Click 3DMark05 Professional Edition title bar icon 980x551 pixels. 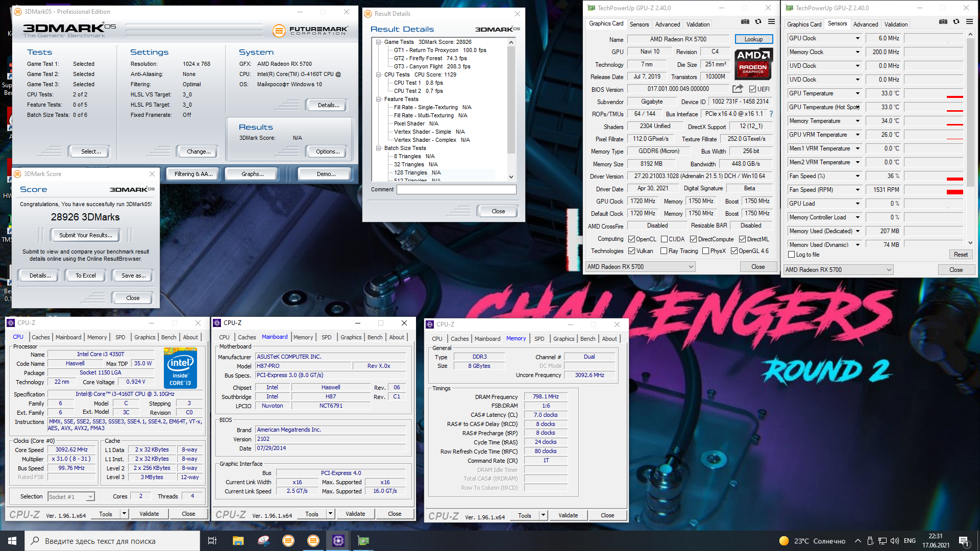(x=18, y=11)
